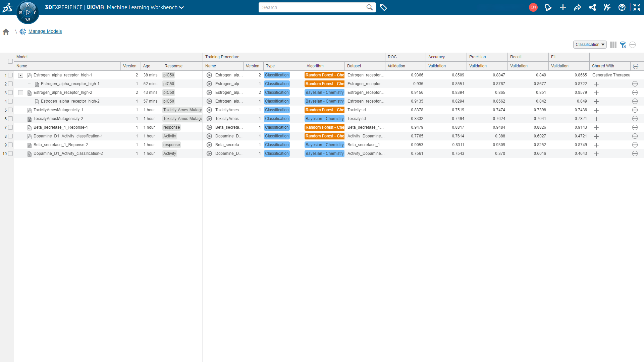Click the Help question mark icon
Screen dimensions: 644x362
click(x=622, y=7)
